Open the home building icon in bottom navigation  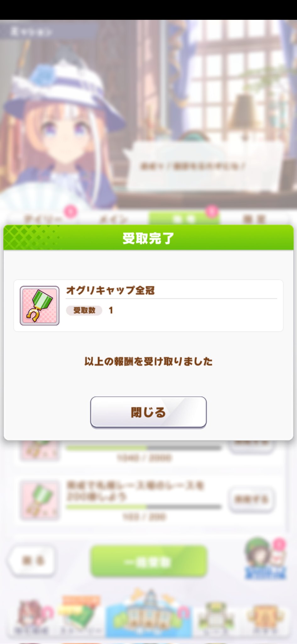(x=149, y=613)
